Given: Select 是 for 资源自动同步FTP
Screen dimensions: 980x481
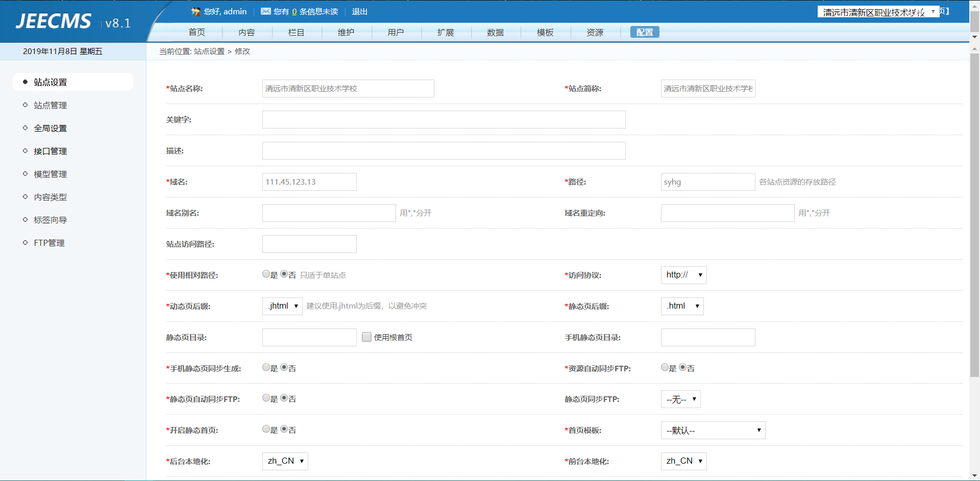Looking at the screenshot, I should [665, 367].
